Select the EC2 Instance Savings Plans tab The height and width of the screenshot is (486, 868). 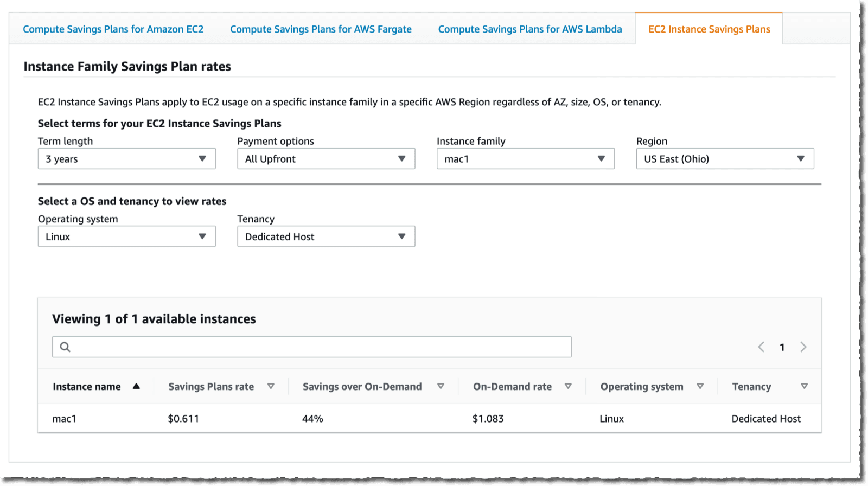(709, 29)
